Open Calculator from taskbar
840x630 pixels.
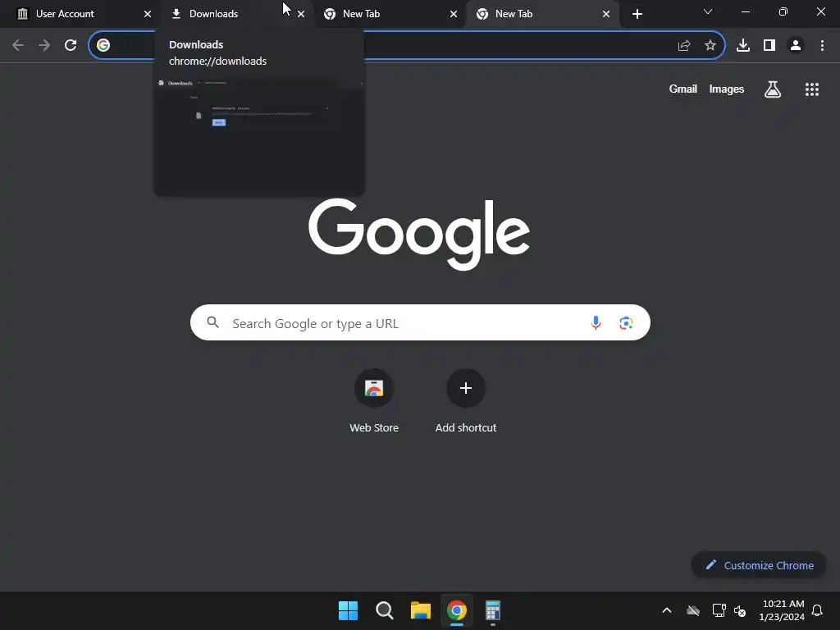click(x=493, y=610)
